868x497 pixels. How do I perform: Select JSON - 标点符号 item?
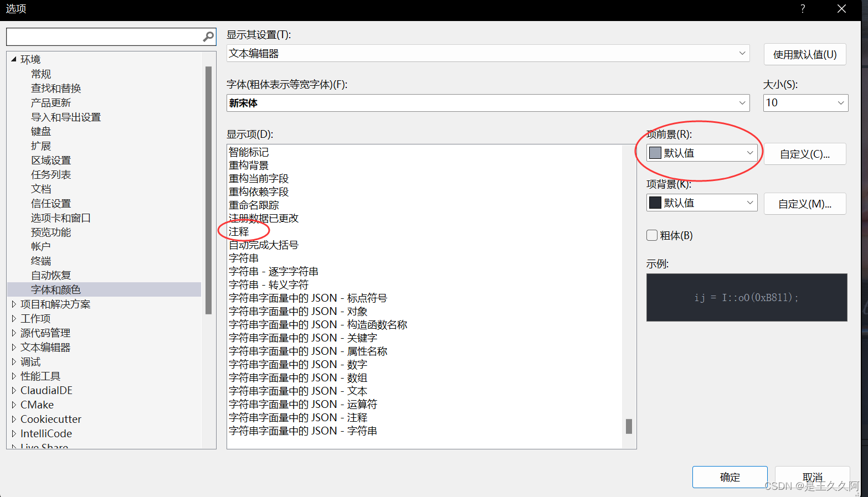pyautogui.click(x=308, y=298)
